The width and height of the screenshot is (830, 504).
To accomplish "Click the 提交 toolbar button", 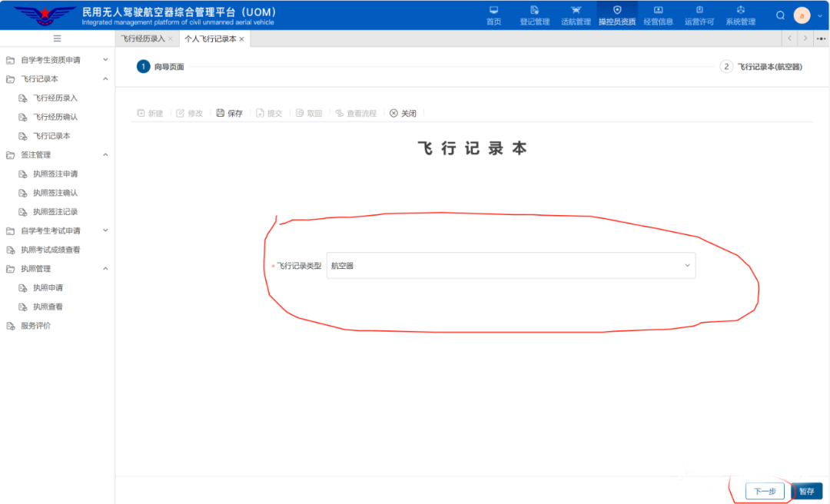I will click(269, 113).
